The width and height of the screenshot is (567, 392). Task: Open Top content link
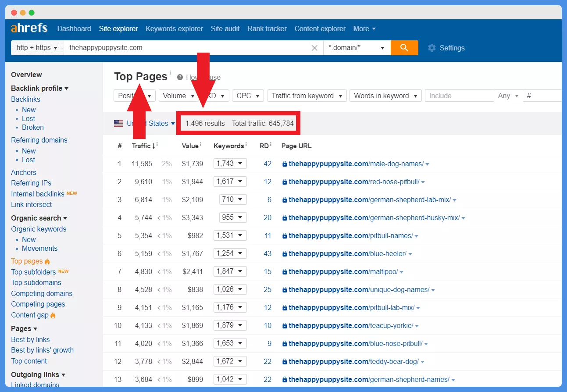tap(29, 361)
